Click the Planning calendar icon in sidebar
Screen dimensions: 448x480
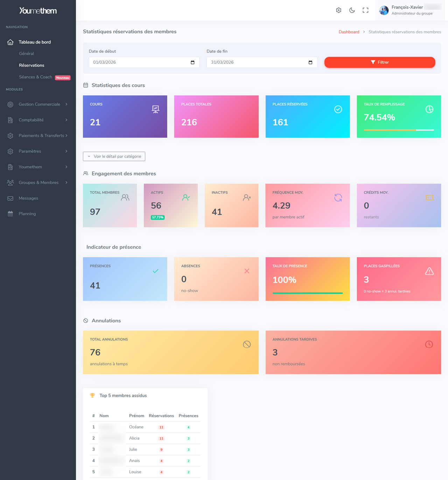click(x=10, y=214)
